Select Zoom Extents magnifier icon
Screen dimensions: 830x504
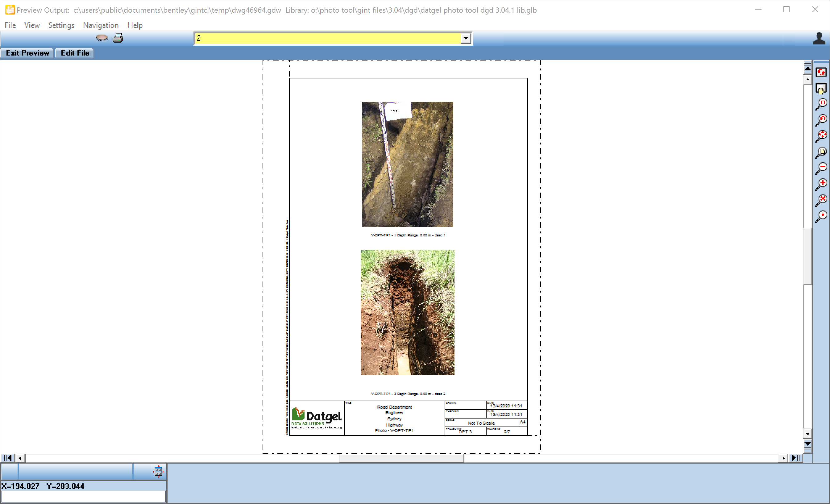point(822,135)
